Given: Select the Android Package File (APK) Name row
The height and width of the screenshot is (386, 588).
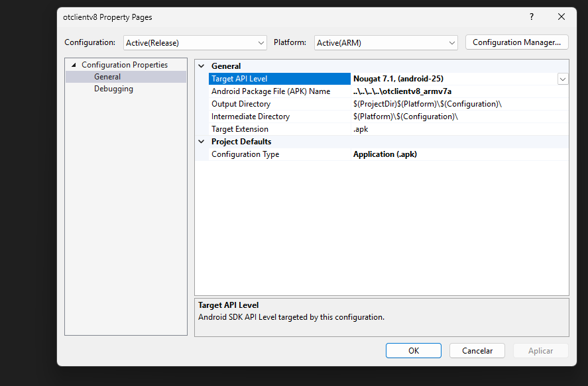Looking at the screenshot, I should point(270,91).
